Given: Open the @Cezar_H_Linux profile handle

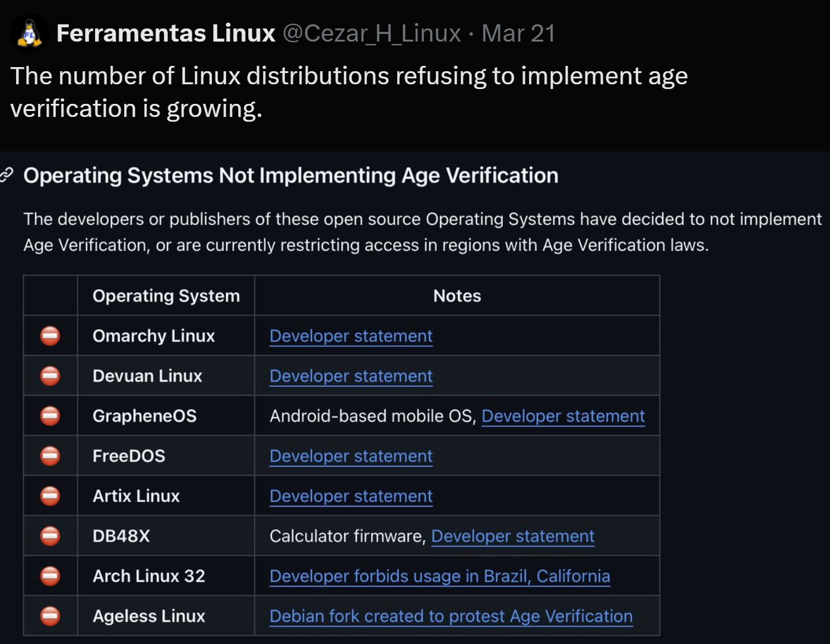Looking at the screenshot, I should pos(372,33).
